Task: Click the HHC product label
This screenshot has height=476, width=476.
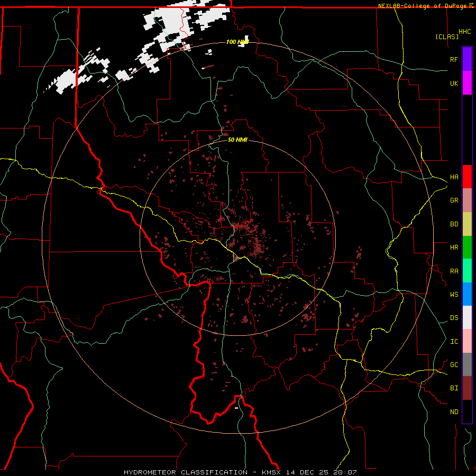Action: pyautogui.click(x=465, y=32)
